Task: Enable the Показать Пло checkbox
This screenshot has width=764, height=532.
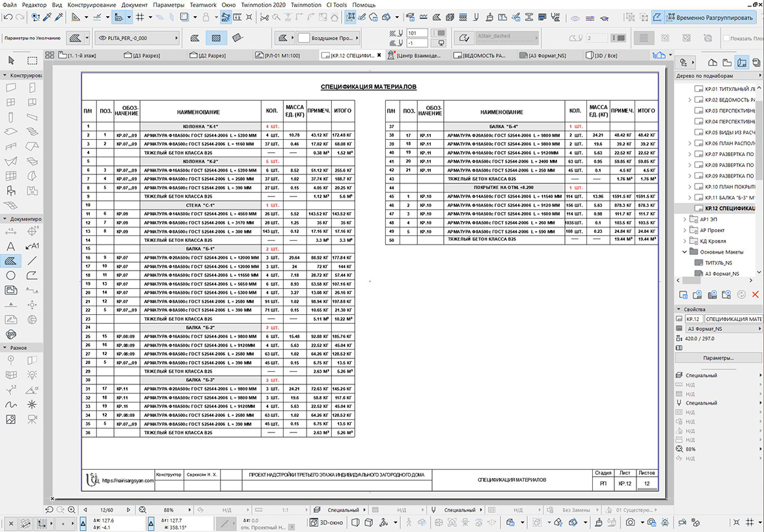Action: [726, 38]
